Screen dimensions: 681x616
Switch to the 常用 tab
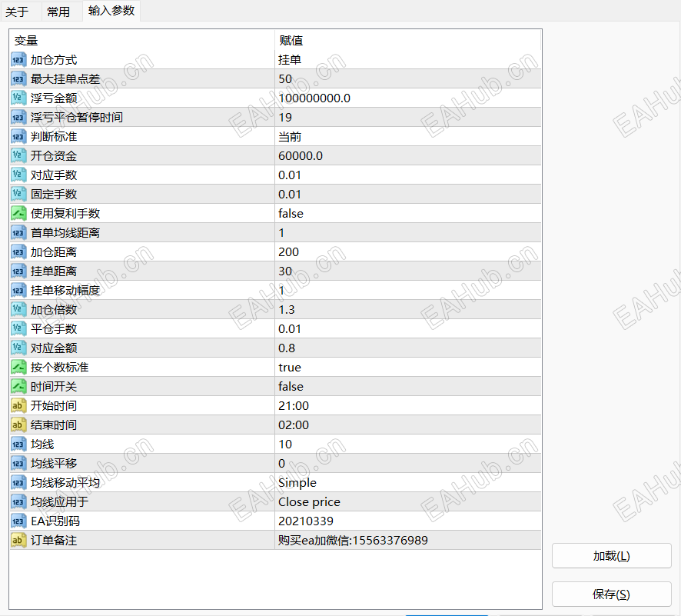[x=58, y=12]
